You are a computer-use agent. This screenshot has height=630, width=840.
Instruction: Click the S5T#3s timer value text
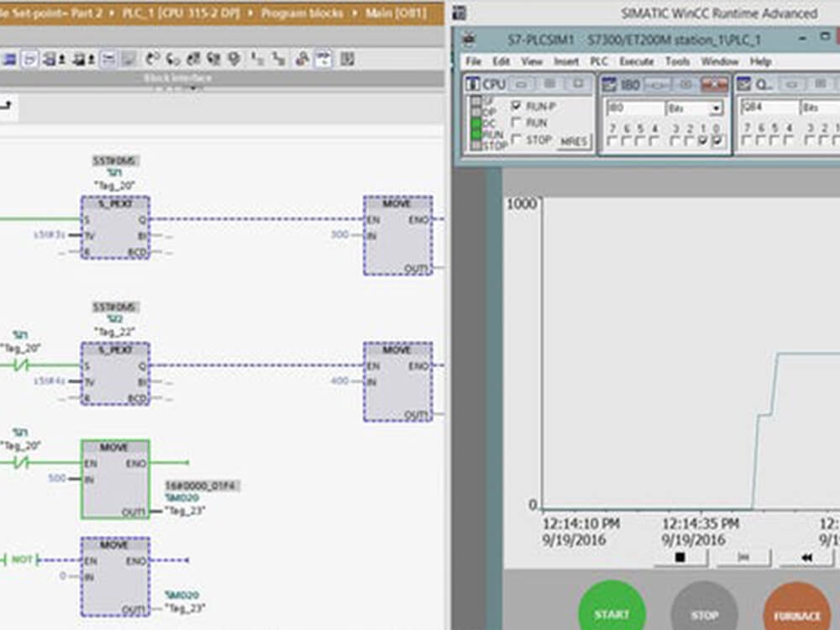(x=50, y=234)
